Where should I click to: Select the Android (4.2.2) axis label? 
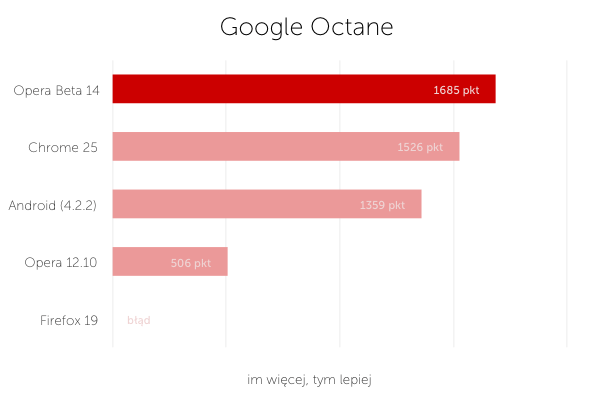tap(53, 205)
